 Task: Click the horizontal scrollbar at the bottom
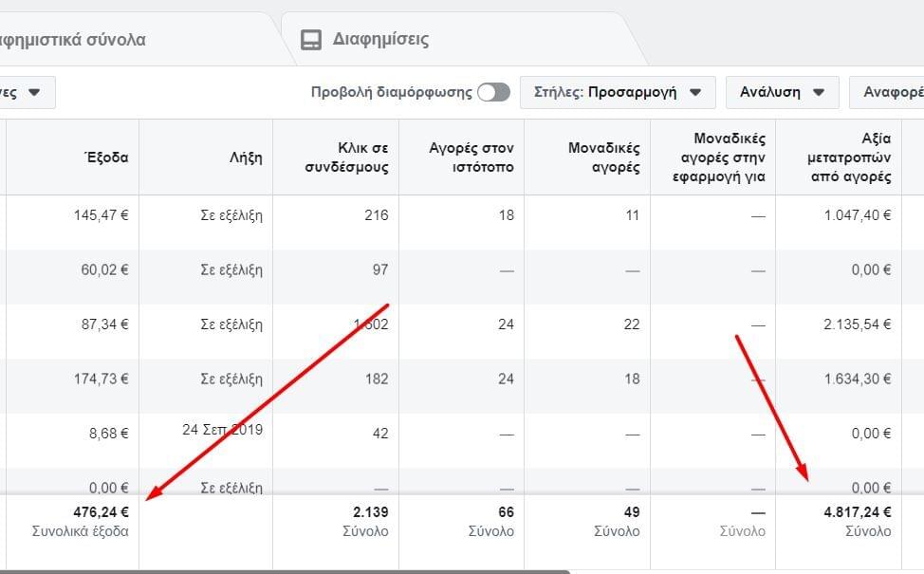point(285,571)
